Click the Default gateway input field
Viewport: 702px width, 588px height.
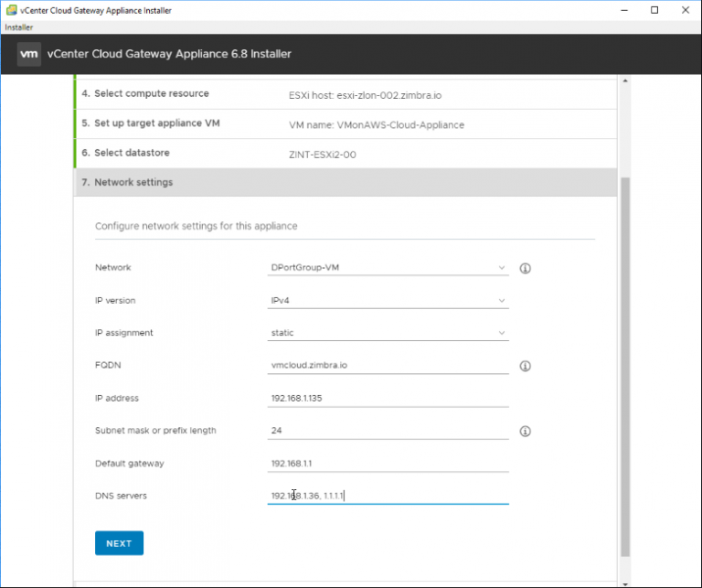pyautogui.click(x=388, y=464)
